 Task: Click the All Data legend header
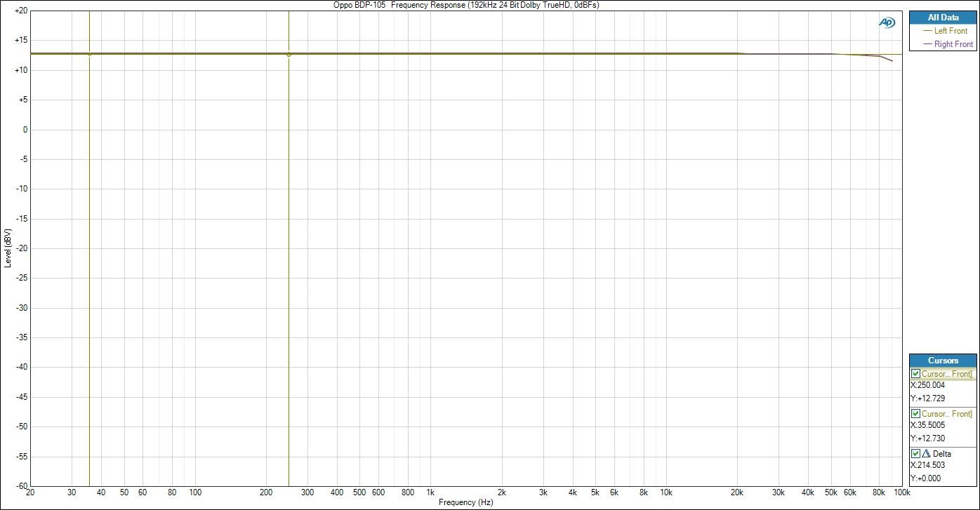click(x=942, y=18)
